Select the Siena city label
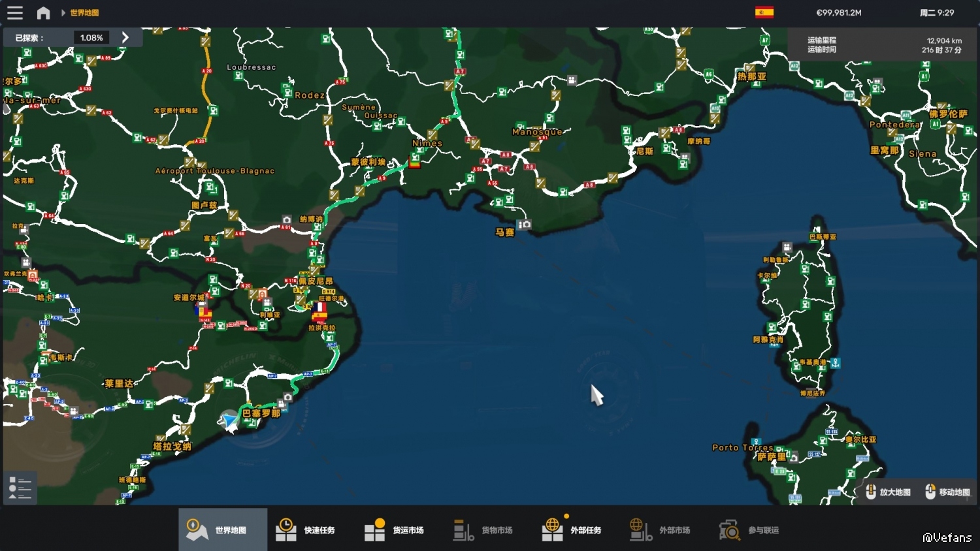This screenshot has height=551, width=980. tap(923, 154)
